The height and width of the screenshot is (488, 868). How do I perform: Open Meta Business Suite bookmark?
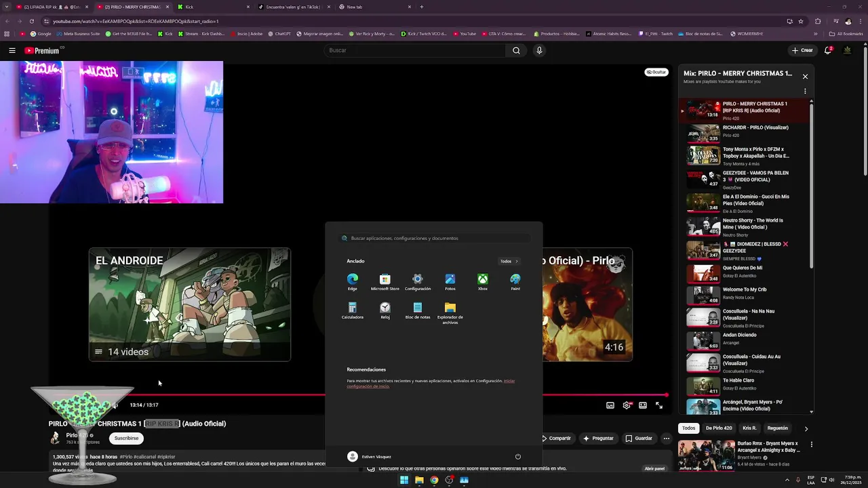(78, 34)
